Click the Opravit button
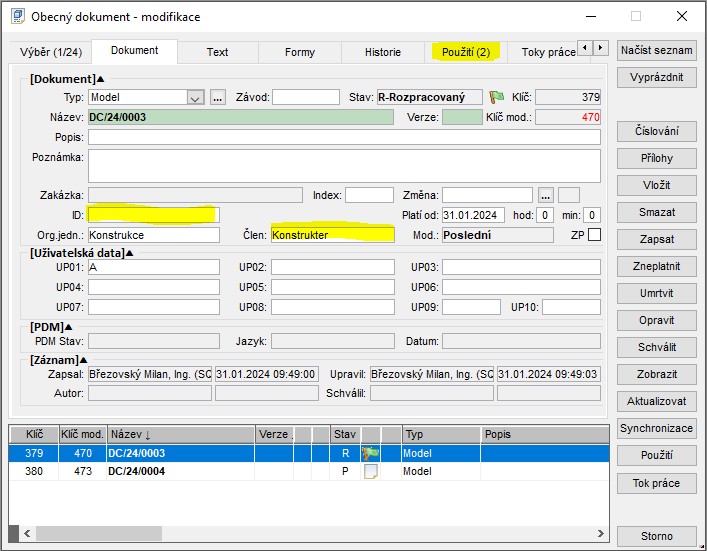Screen dimensions: 707x551 point(656,321)
